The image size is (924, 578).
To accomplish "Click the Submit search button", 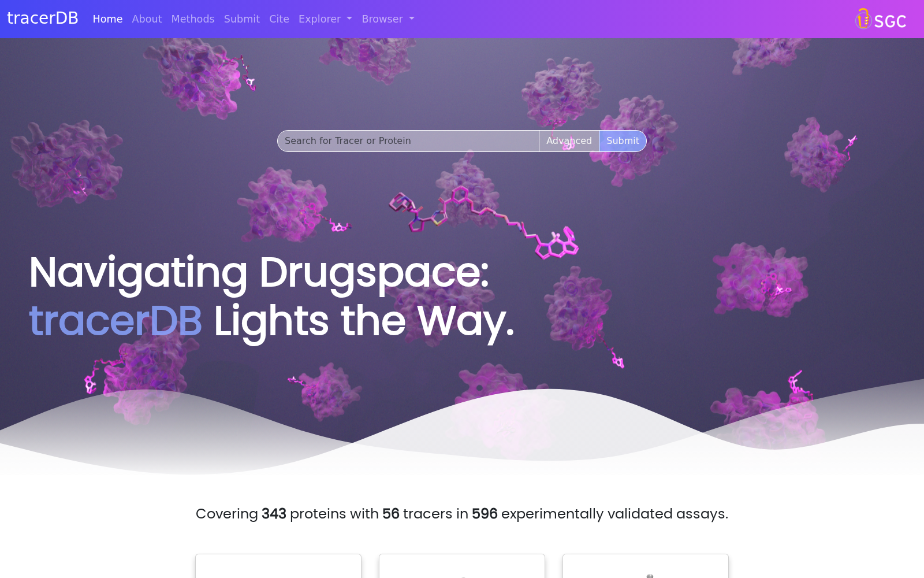I will point(623,141).
